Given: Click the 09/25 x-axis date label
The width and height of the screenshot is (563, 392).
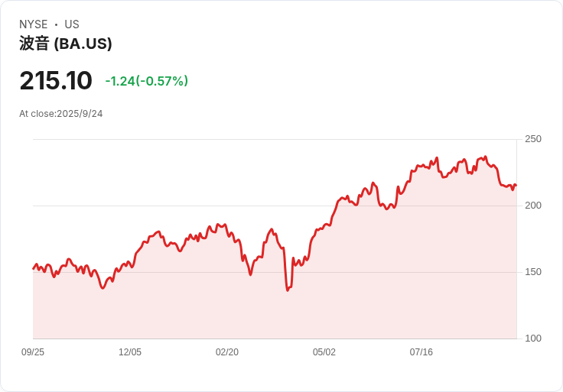Looking at the screenshot, I should (33, 352).
